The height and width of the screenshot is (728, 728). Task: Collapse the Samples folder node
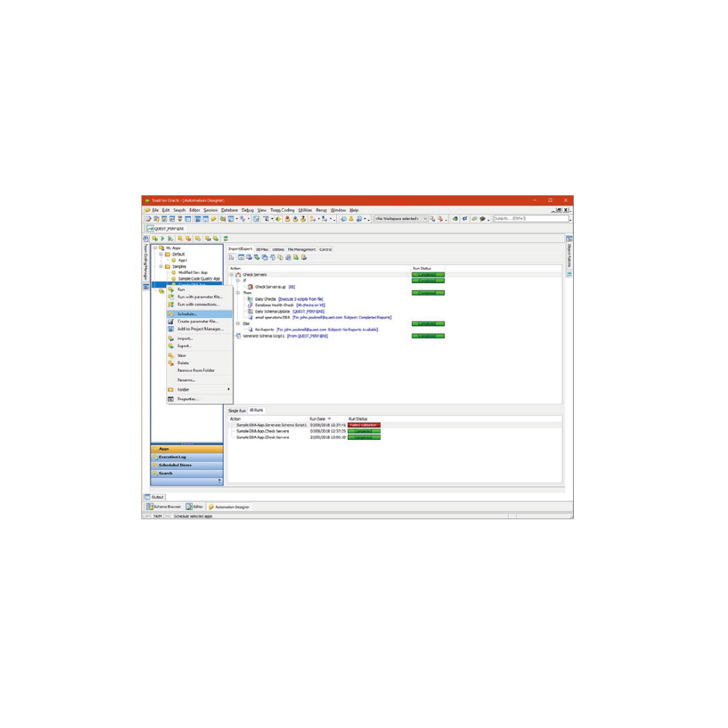tap(161, 266)
